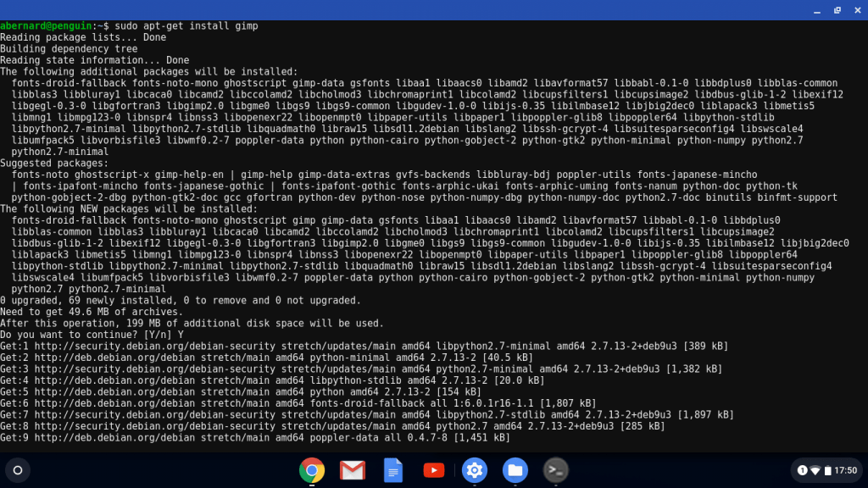Open the Chrome browser from the shelf
Screen dimensions: 868x488
[x=311, y=470]
